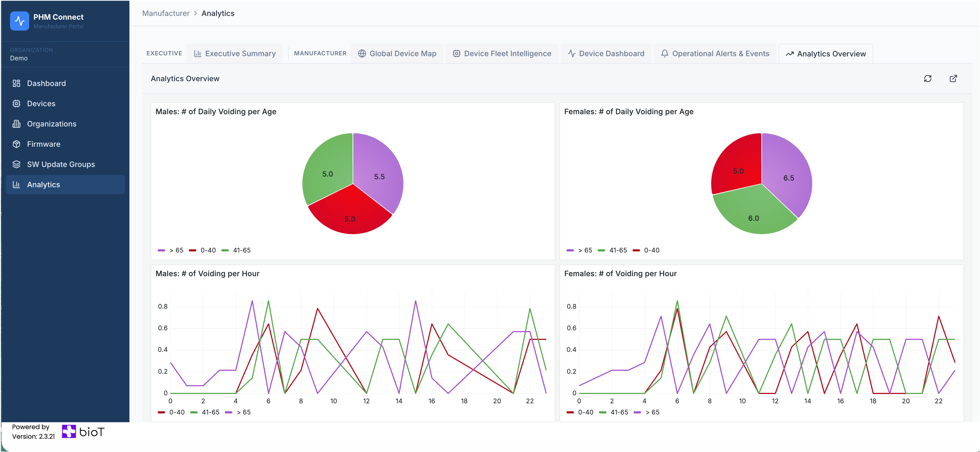Toggle the > 65 legend in Males pie chart
The image size is (980, 452).
[x=171, y=250]
